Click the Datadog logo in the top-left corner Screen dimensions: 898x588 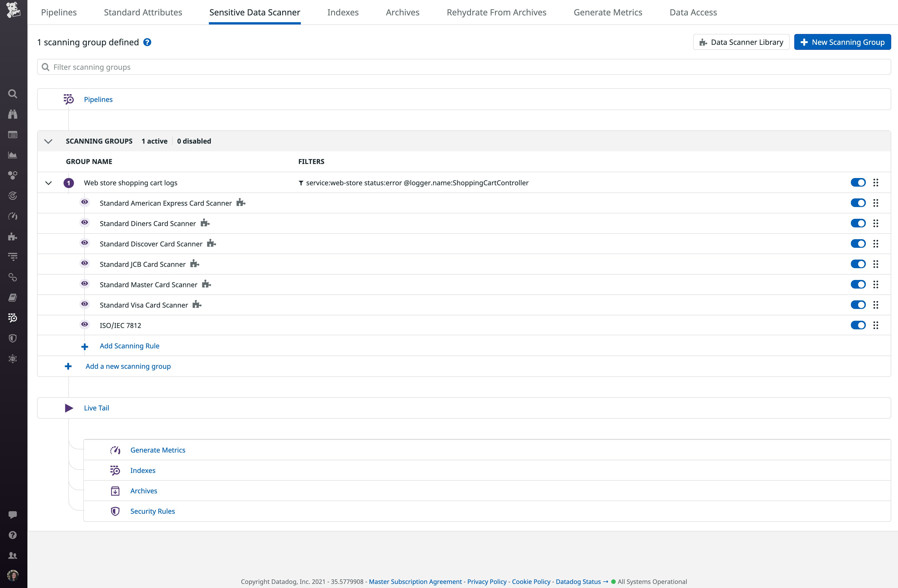[13, 10]
